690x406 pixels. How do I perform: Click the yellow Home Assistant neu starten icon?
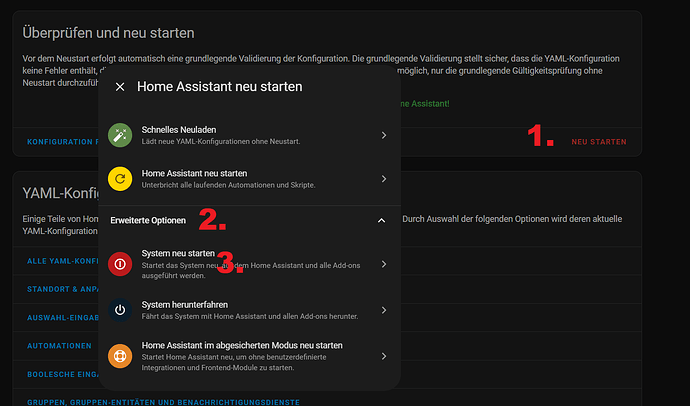click(120, 179)
